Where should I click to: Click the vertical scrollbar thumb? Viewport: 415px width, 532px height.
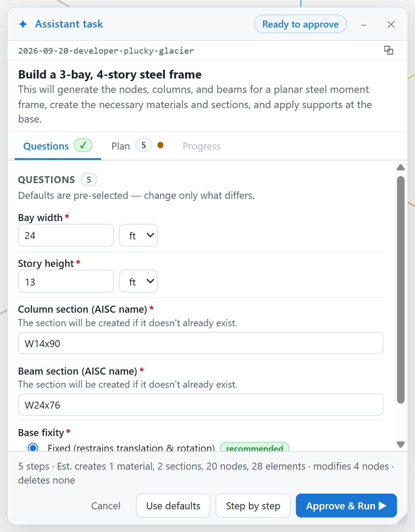pyautogui.click(x=401, y=290)
